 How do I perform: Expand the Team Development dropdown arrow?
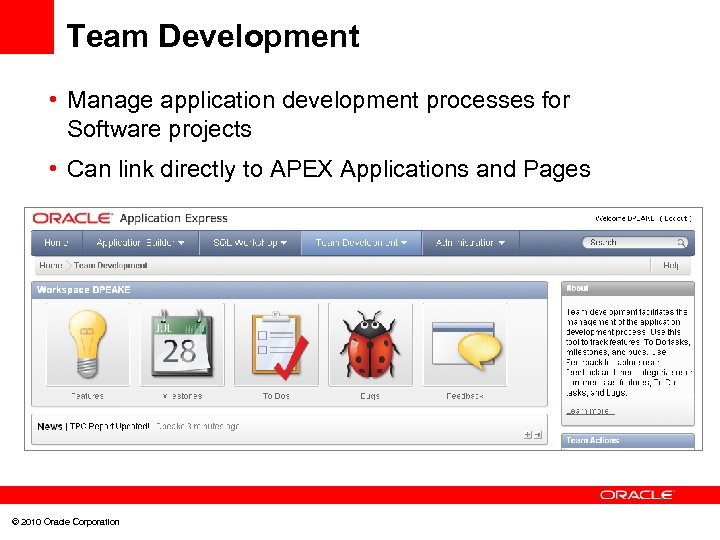click(x=404, y=243)
